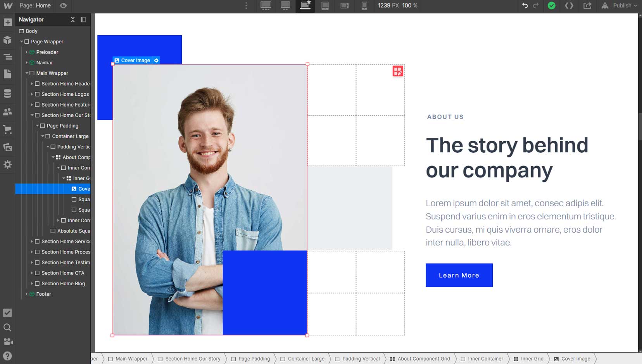Switch to tablet breakpoint preview

325,6
